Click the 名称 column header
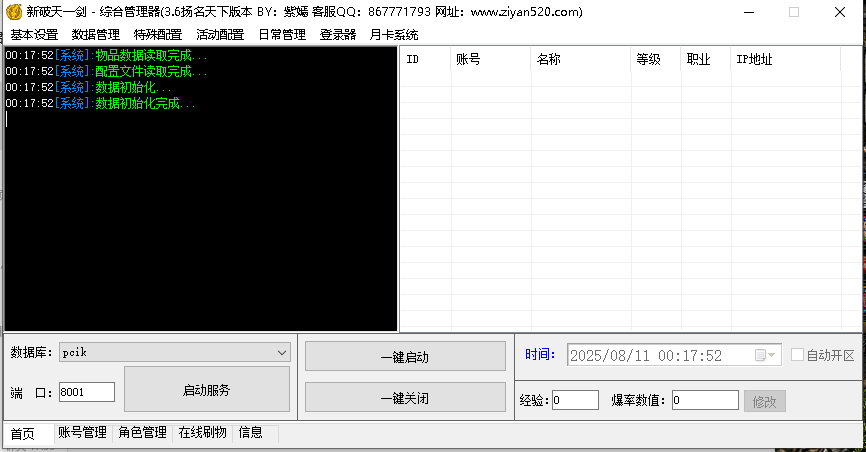Screen dimensions: 866x452 click(580, 59)
